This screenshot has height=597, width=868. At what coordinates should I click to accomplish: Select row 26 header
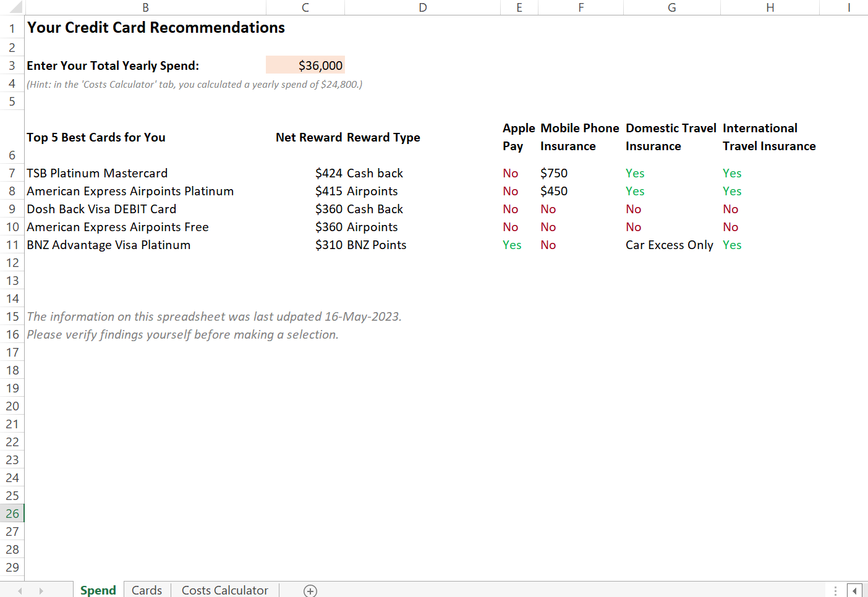coord(12,514)
